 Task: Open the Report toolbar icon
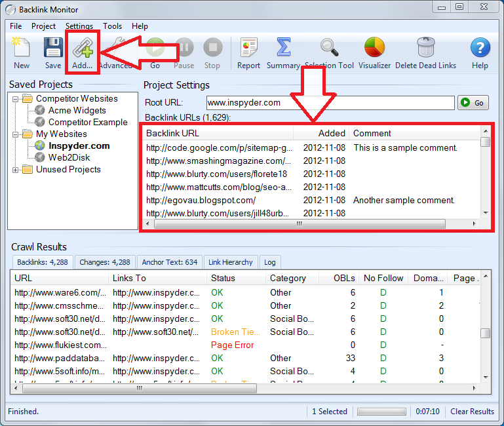(x=248, y=47)
